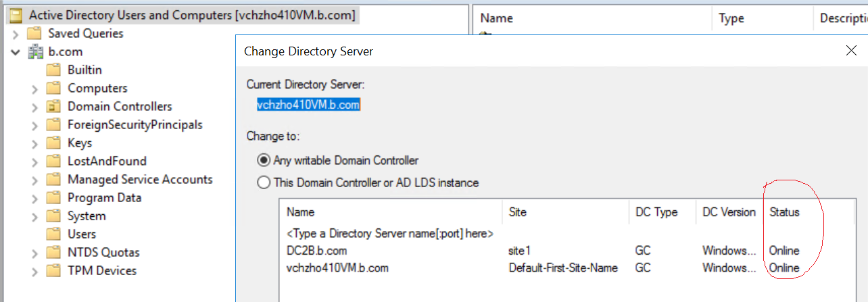Click the Saved Queries folder icon
The height and width of the screenshot is (302, 868).
point(34,33)
